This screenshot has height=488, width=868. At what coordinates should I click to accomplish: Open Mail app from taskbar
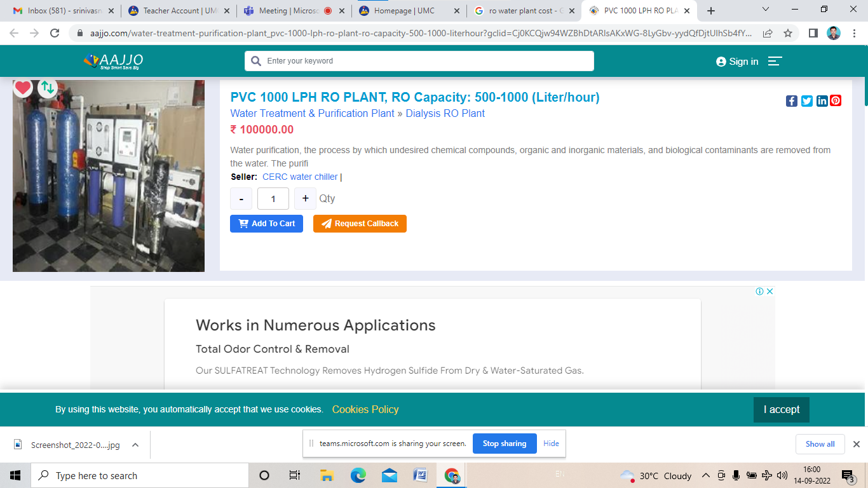click(390, 475)
